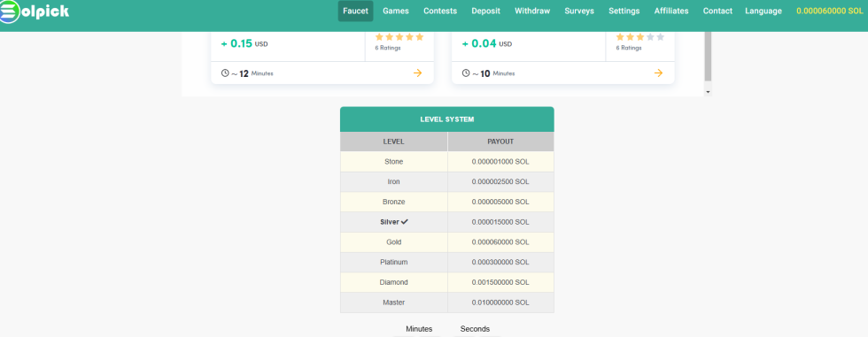Click the 0.000015000 SOL payout
This screenshot has width=868, height=337.
[500, 222]
